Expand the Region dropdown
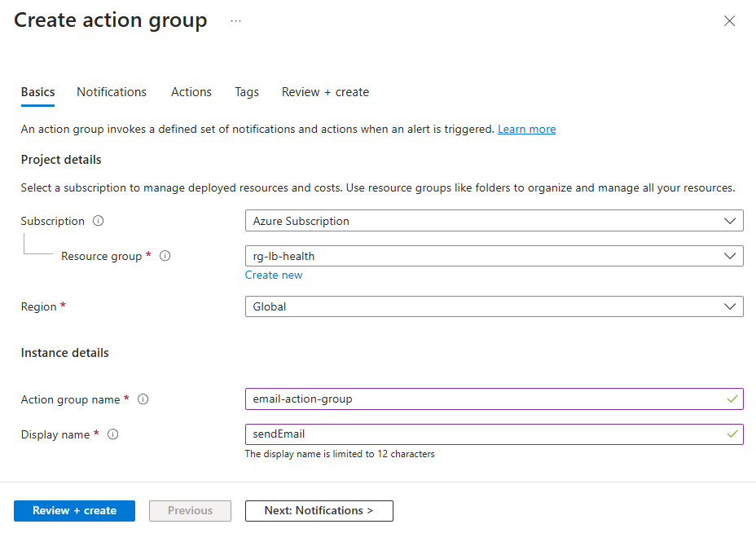Image resolution: width=756 pixels, height=533 pixels. (x=494, y=306)
